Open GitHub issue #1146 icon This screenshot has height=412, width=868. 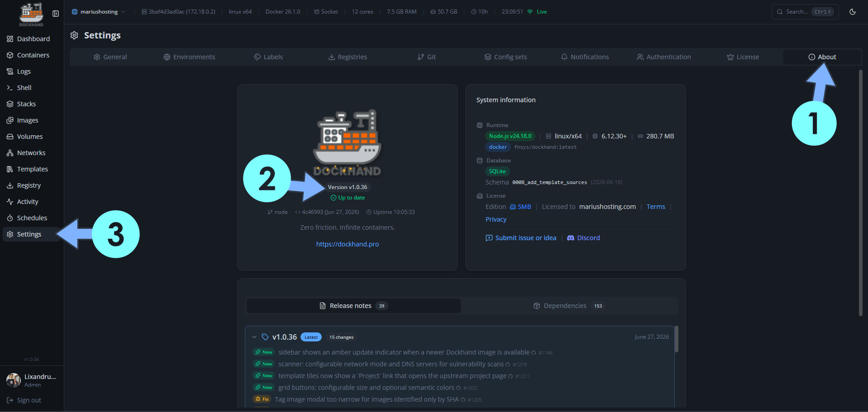[534, 353]
